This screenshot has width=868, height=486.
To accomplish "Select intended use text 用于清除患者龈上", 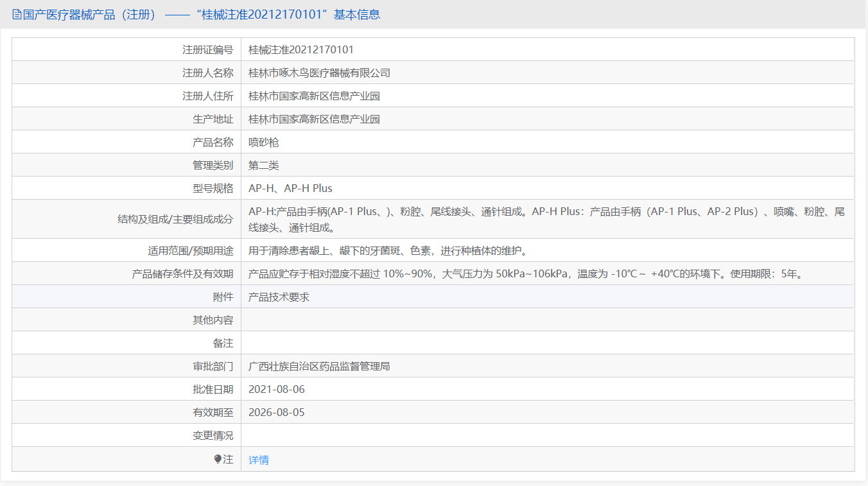I will tap(388, 250).
